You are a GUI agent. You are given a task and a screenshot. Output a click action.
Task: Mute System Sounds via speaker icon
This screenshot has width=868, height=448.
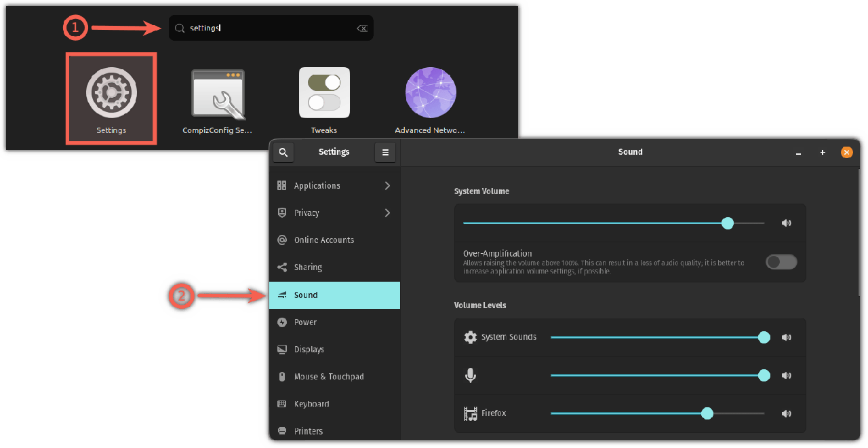pyautogui.click(x=786, y=337)
